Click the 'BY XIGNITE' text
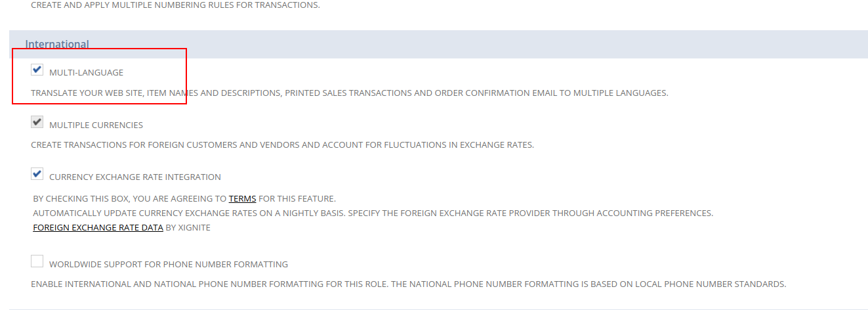Image resolution: width=868 pixels, height=310 pixels. (x=188, y=228)
